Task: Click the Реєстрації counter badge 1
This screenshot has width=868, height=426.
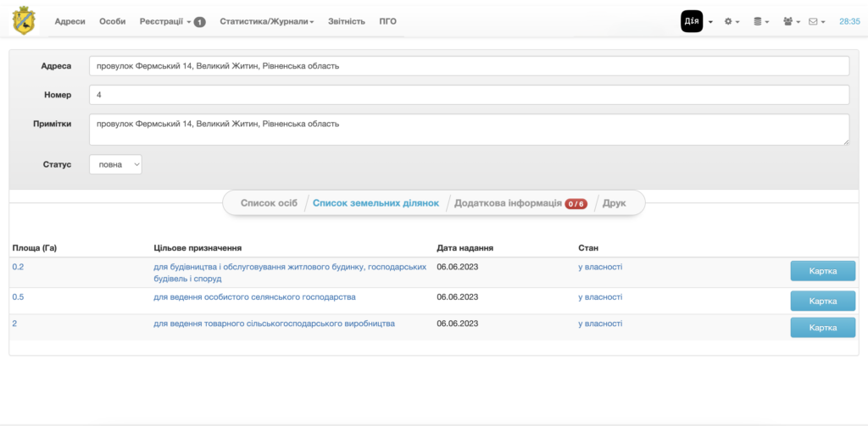Action: tap(200, 22)
